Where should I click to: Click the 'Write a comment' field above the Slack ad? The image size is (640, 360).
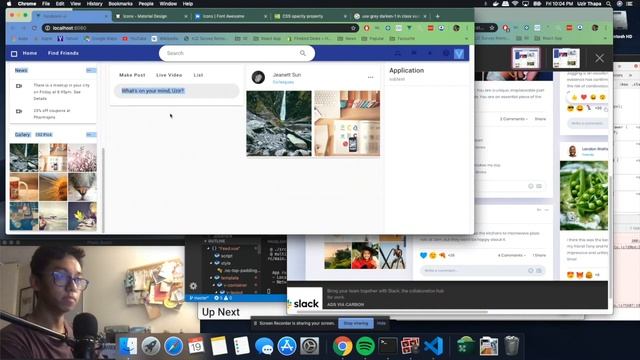[x=483, y=270]
